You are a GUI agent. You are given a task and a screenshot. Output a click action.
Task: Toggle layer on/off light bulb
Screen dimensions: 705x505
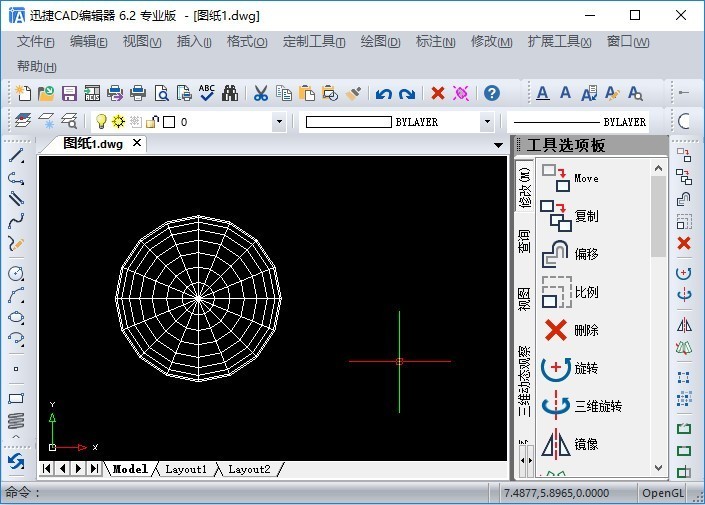tap(102, 121)
